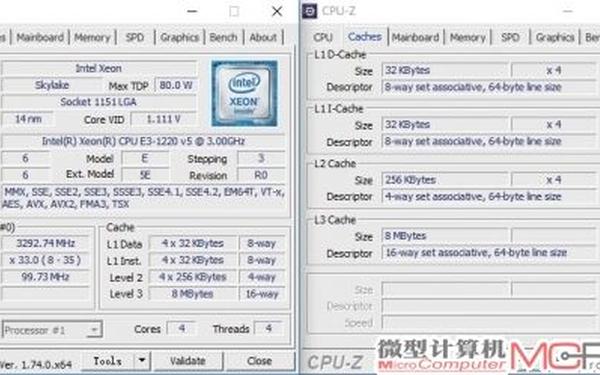Image resolution: width=600 pixels, height=375 pixels.
Task: Click the 'Socket 1151 LGA' package field
Action: point(99,102)
